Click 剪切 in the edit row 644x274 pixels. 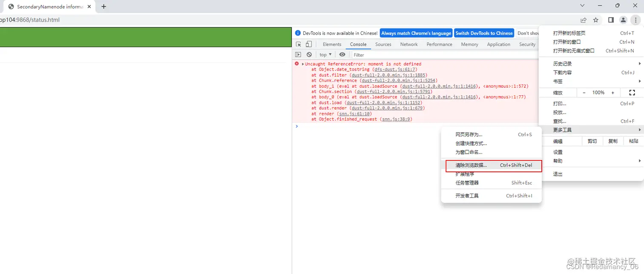[592, 141]
